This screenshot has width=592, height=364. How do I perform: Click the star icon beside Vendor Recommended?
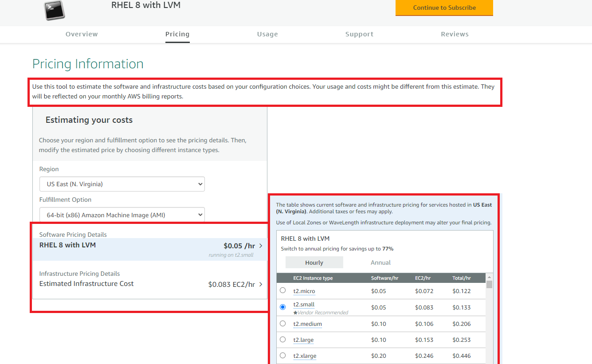(x=295, y=313)
